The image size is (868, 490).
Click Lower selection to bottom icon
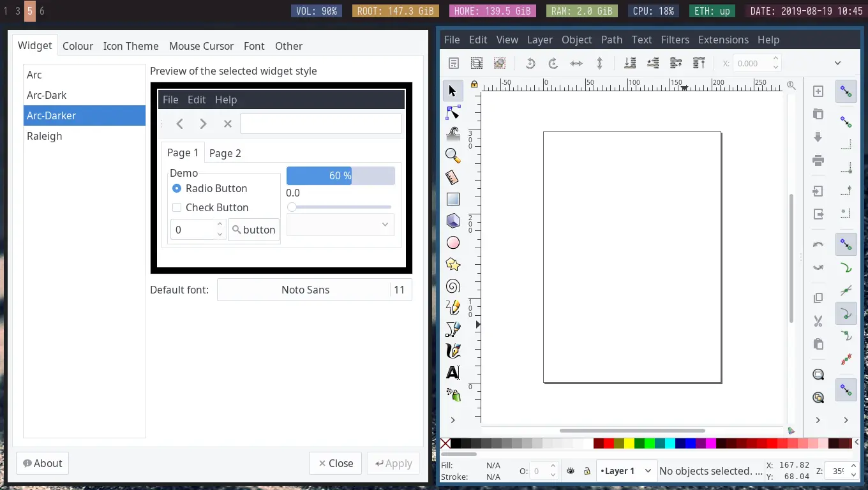pos(629,63)
